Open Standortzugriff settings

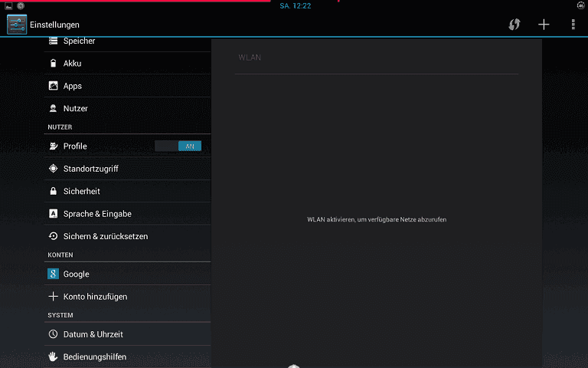pyautogui.click(x=128, y=169)
